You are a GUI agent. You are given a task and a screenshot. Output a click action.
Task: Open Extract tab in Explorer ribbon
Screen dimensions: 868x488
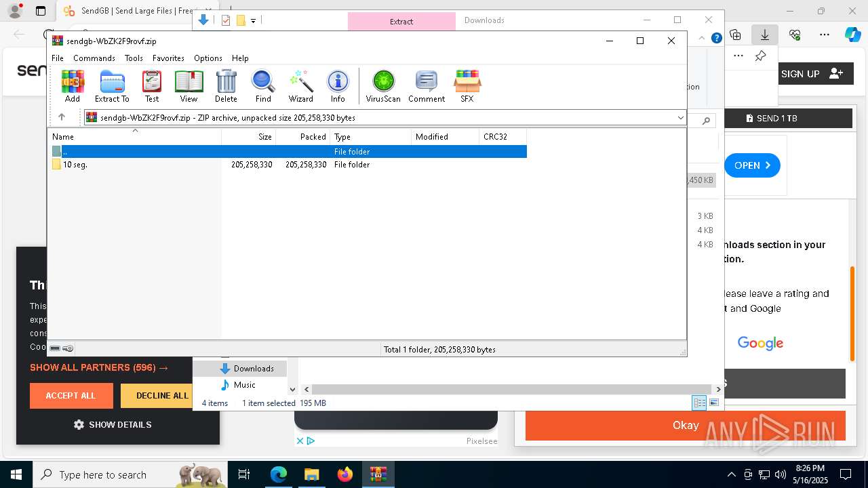click(x=401, y=21)
